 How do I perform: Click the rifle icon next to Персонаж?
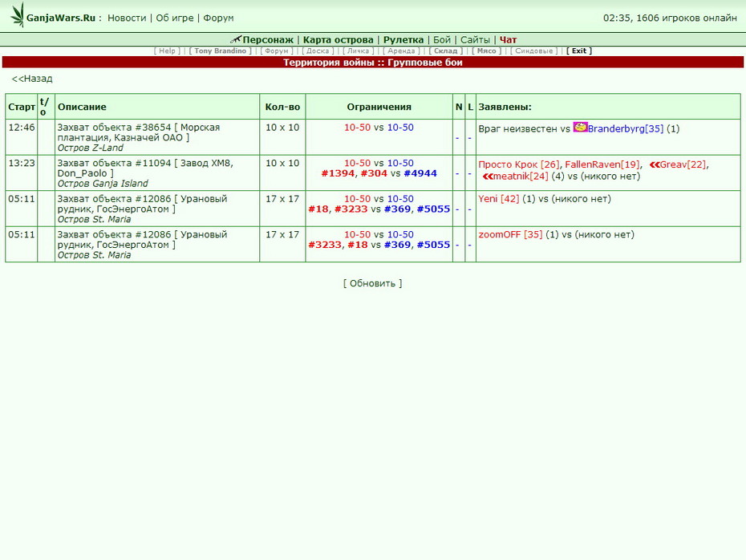click(x=236, y=39)
